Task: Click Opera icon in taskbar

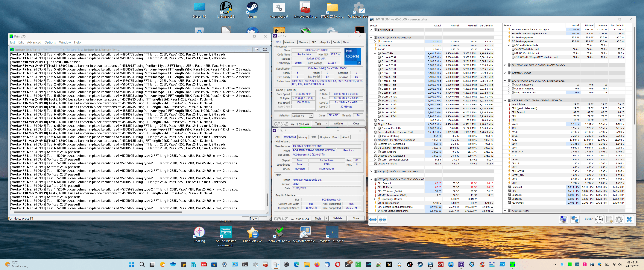Action: 338,264
